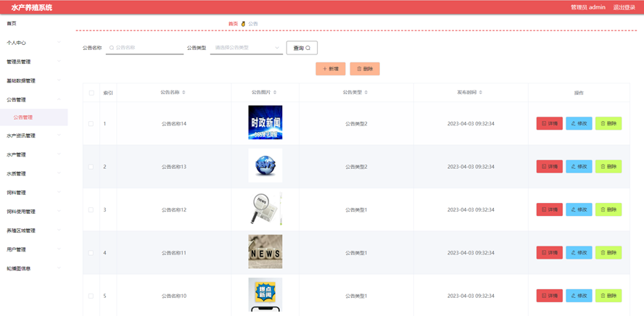The height and width of the screenshot is (316, 644).
Task: Click the sort arrows beside 公告名称 header
Action: (183, 92)
